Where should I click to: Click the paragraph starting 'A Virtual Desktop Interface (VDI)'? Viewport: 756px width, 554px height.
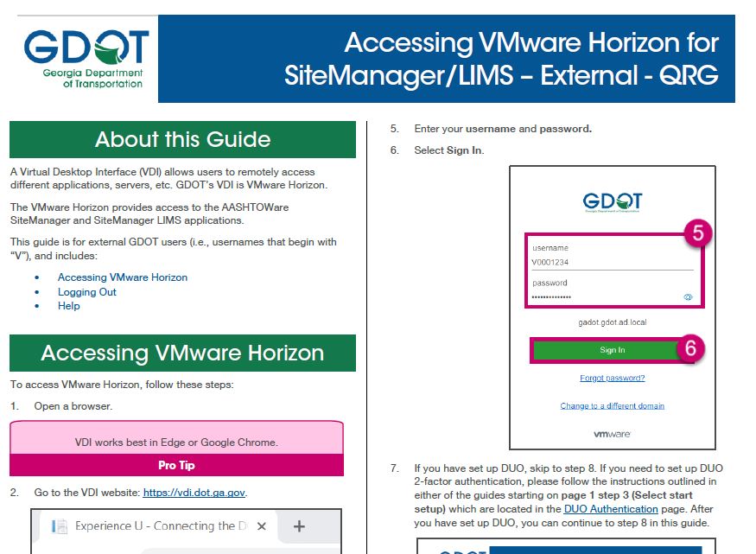pos(168,178)
